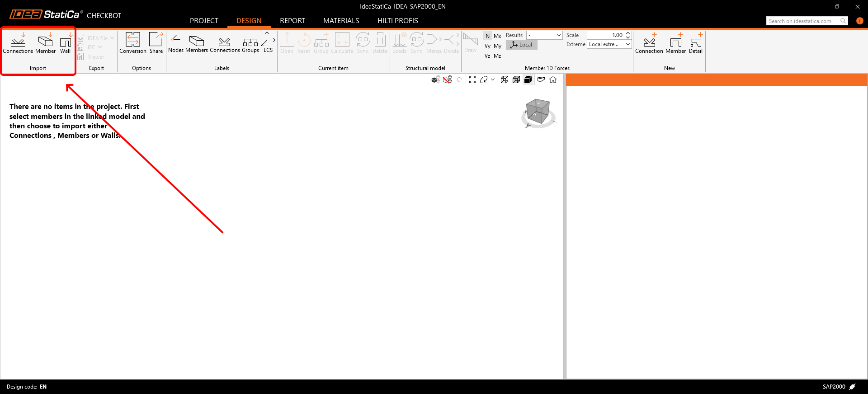Click the search on ideastatica.com field
Screen dimensions: 868x394
pyautogui.click(x=803, y=21)
